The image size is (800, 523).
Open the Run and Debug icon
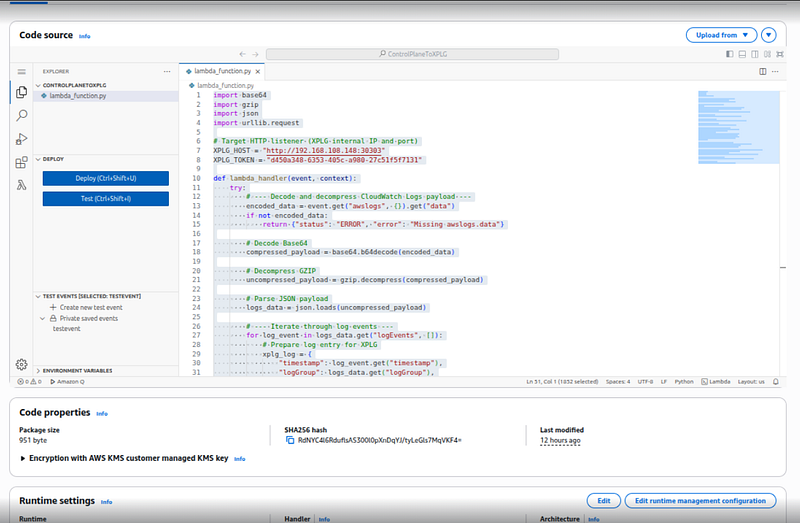click(x=21, y=139)
